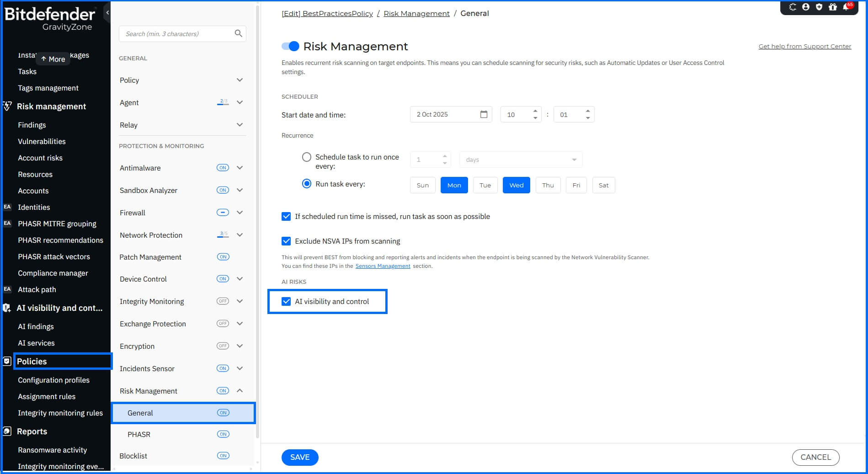The image size is (868, 474).
Task: Collapse the Risk Management section chevron
Action: (240, 391)
